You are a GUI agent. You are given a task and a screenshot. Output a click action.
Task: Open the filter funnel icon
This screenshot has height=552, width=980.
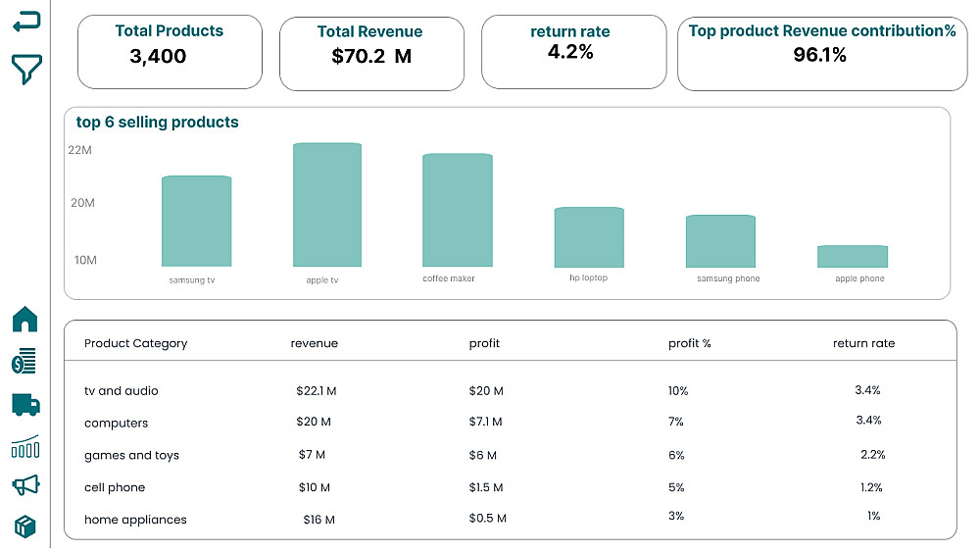point(26,69)
